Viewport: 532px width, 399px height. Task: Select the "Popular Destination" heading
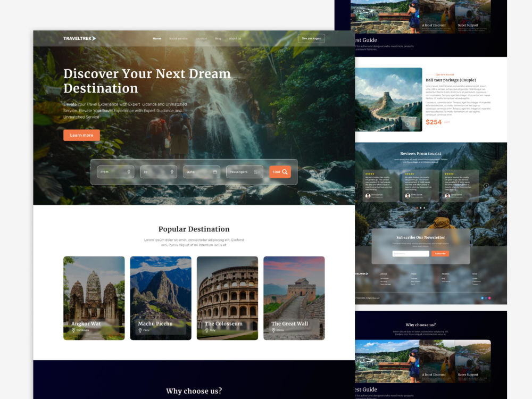[x=194, y=229]
